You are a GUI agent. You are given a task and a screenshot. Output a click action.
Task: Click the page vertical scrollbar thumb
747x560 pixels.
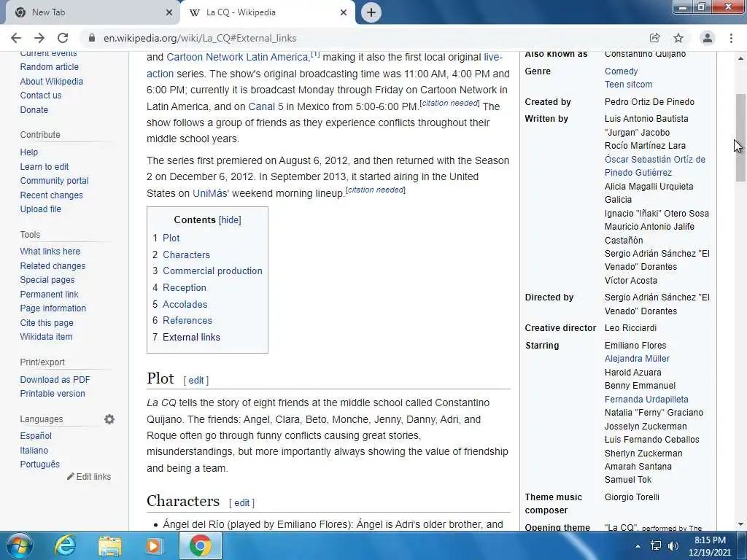(740, 138)
